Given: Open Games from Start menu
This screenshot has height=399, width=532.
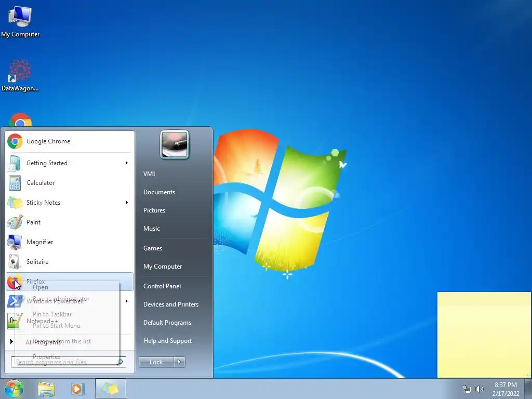Looking at the screenshot, I should 153,248.
